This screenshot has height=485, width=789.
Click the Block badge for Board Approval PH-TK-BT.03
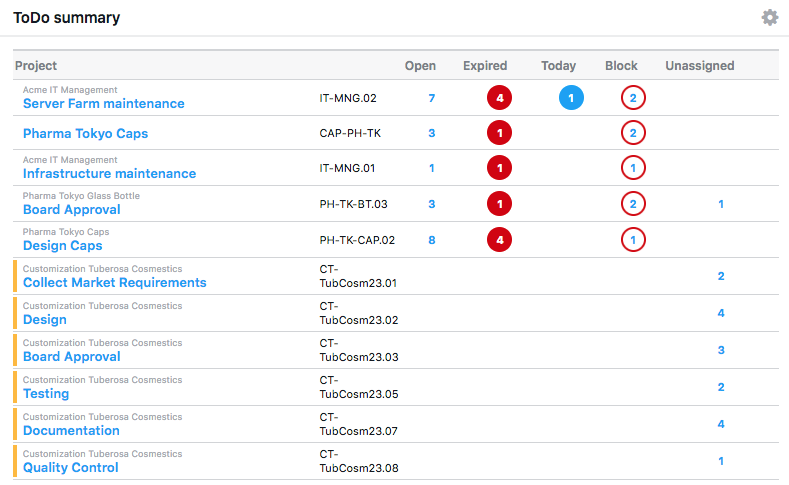pyautogui.click(x=632, y=204)
